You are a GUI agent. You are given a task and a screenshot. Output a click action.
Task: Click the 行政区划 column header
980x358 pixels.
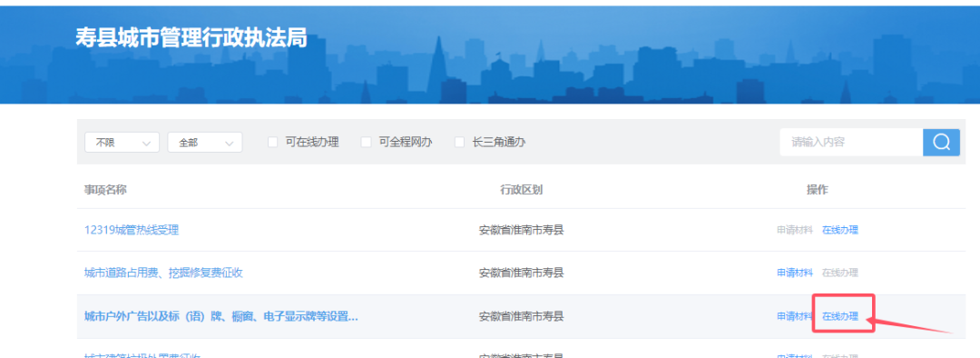click(x=521, y=190)
